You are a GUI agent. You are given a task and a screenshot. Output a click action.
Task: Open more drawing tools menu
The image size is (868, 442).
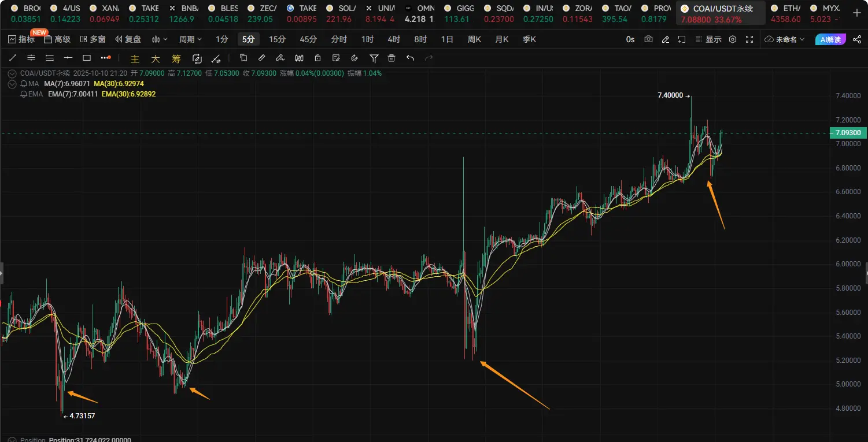click(x=105, y=58)
